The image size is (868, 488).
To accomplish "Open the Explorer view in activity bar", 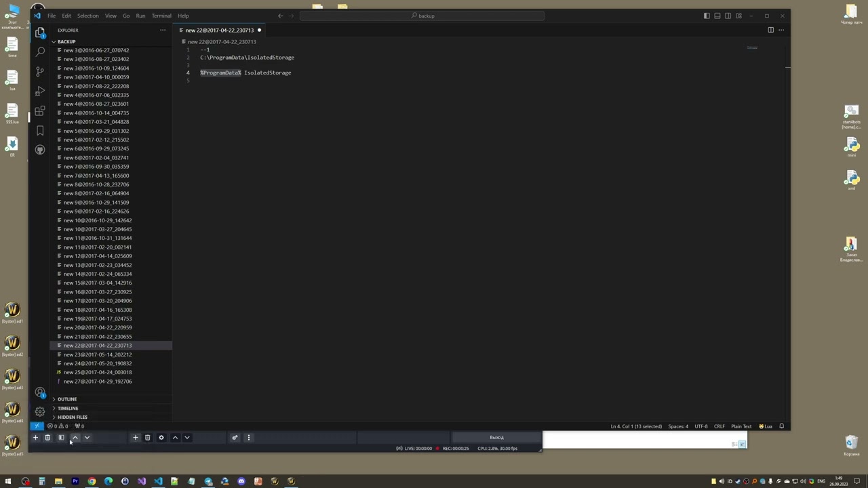I will click(x=40, y=33).
